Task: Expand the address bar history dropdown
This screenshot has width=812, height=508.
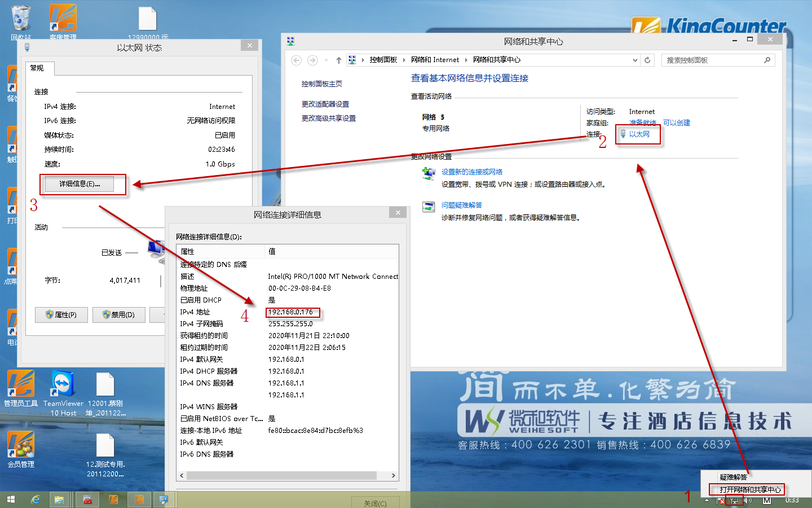Action: [x=635, y=60]
